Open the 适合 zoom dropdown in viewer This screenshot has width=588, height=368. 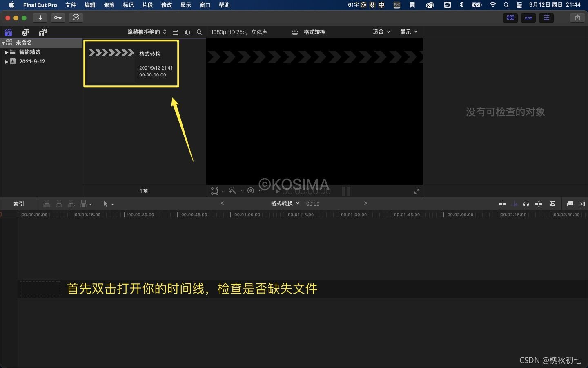click(381, 31)
